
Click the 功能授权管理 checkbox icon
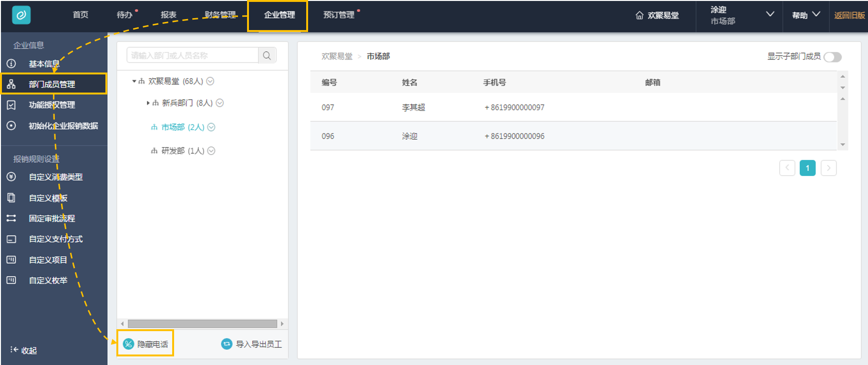pyautogui.click(x=11, y=105)
